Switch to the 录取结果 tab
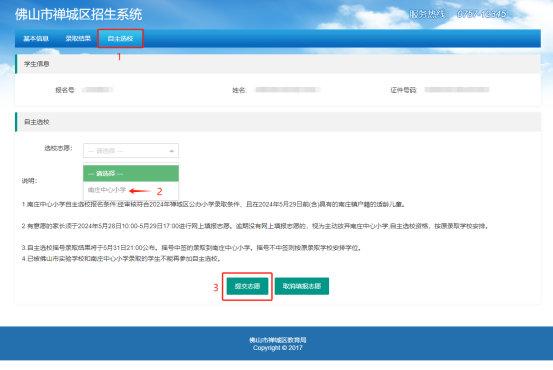553x370 pixels. tap(78, 38)
